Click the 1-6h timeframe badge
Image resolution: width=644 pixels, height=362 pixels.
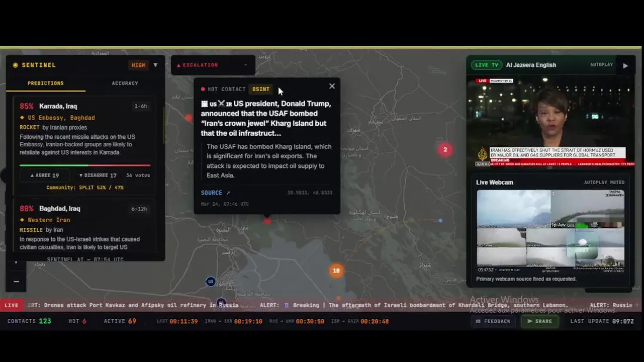click(x=141, y=106)
